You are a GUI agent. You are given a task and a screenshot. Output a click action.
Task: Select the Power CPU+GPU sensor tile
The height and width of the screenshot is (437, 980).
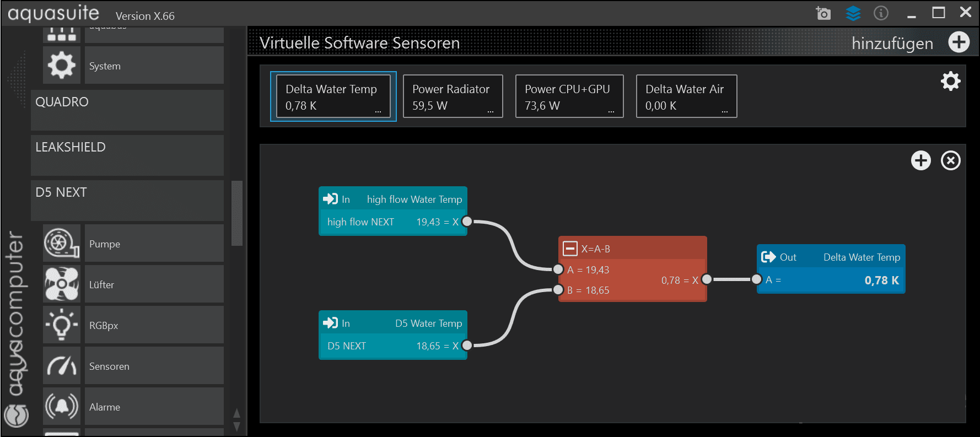pos(569,96)
